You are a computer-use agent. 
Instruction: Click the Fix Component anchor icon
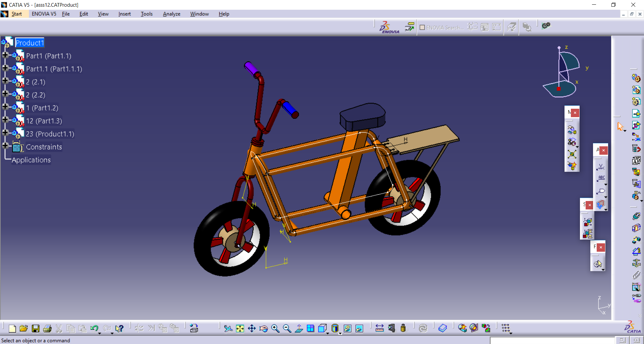coord(636,263)
